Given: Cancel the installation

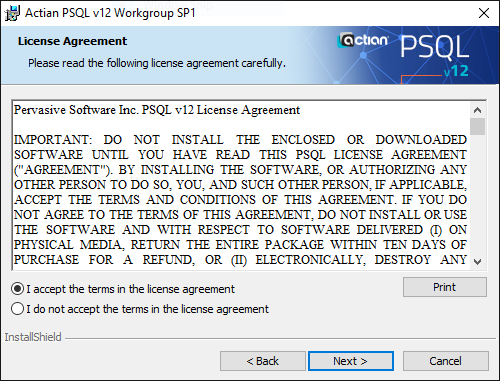Looking at the screenshot, I should [446, 361].
